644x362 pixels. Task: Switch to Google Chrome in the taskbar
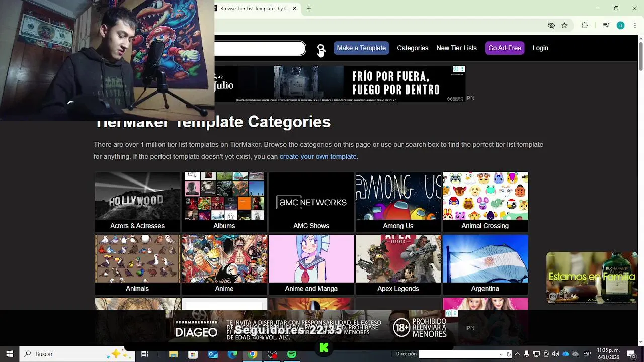(x=252, y=354)
